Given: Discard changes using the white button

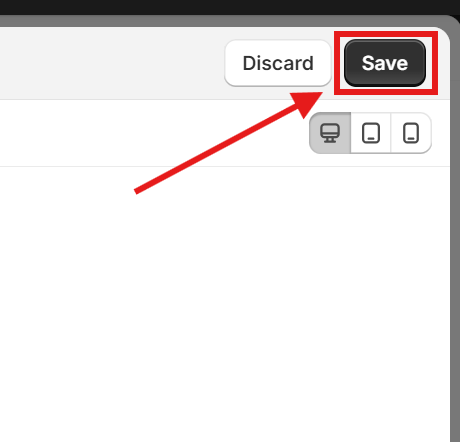Looking at the screenshot, I should pos(278,63).
